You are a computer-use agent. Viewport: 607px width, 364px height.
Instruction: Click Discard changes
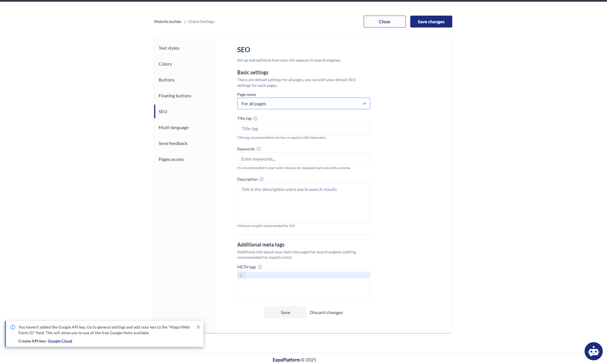click(326, 312)
